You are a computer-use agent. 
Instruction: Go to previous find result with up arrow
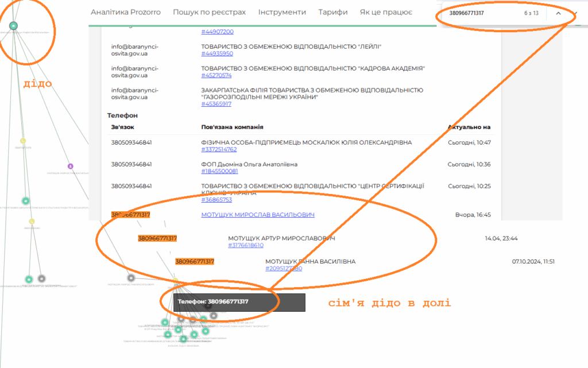pyautogui.click(x=558, y=13)
